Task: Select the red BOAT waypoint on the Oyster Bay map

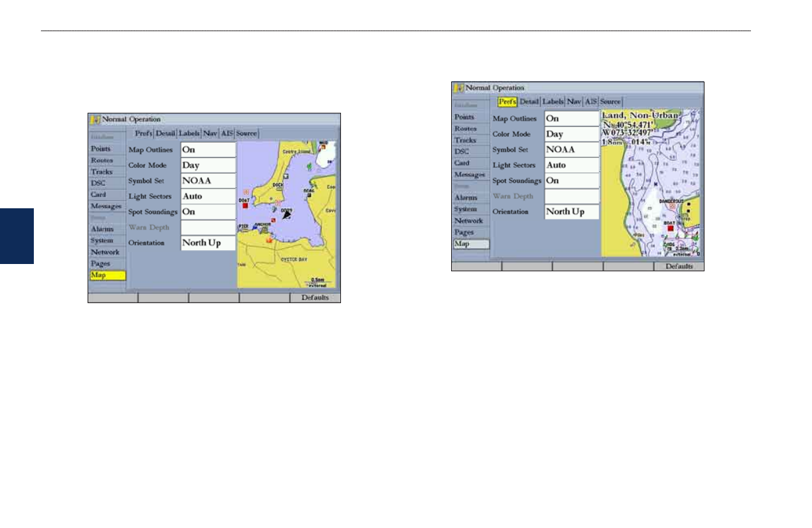Action: pyautogui.click(x=245, y=206)
